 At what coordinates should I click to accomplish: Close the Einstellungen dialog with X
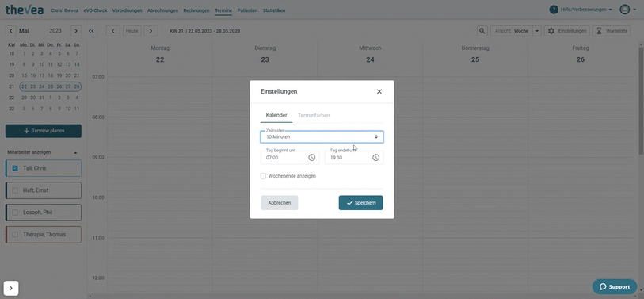click(x=379, y=92)
